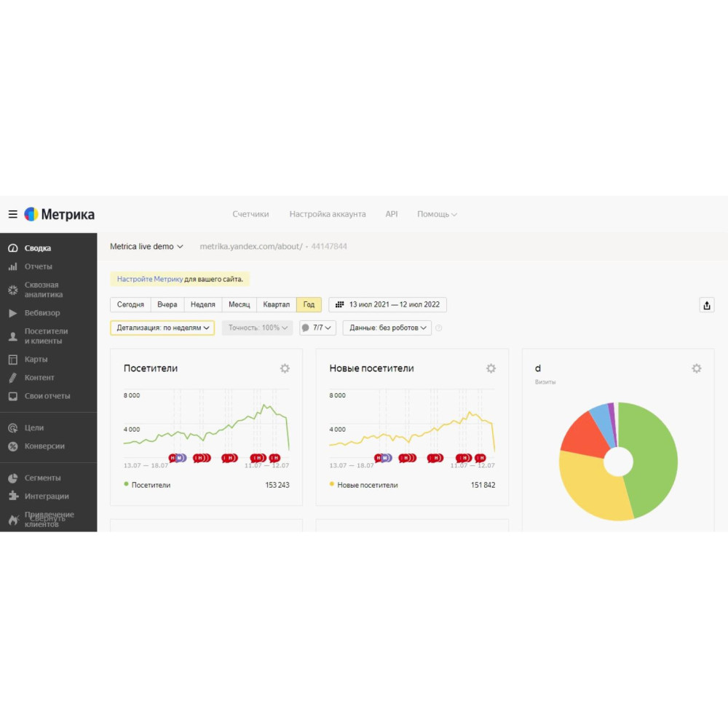728x728 pixels.
Task: Click the green segment of pie chart
Action: pyautogui.click(x=652, y=451)
